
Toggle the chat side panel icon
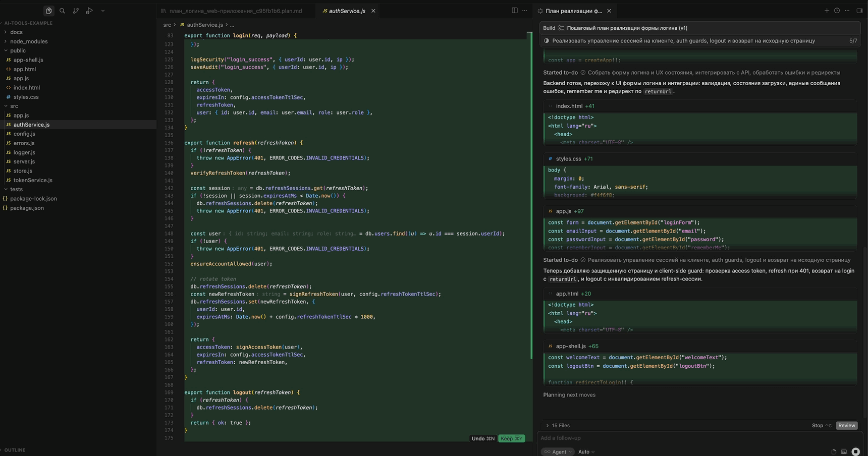tap(859, 11)
